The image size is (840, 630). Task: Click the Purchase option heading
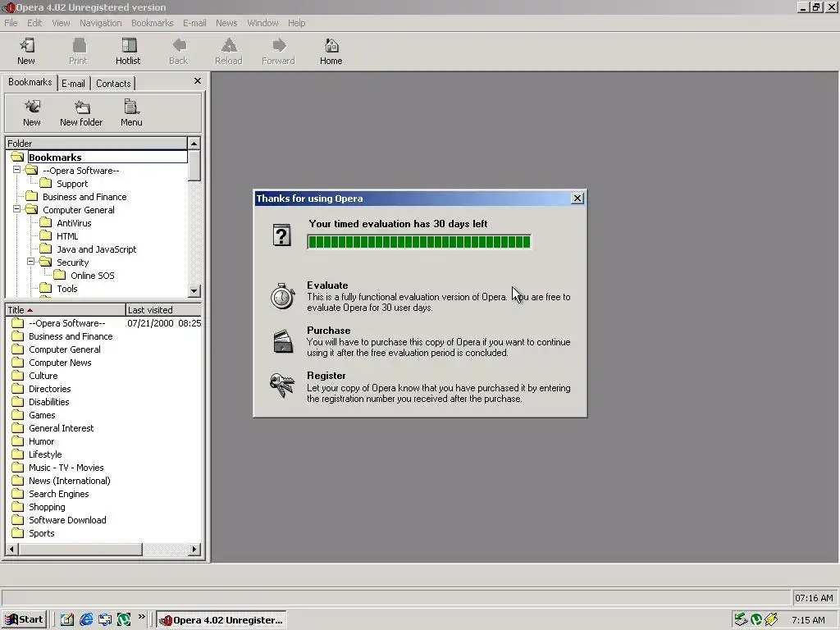(328, 331)
